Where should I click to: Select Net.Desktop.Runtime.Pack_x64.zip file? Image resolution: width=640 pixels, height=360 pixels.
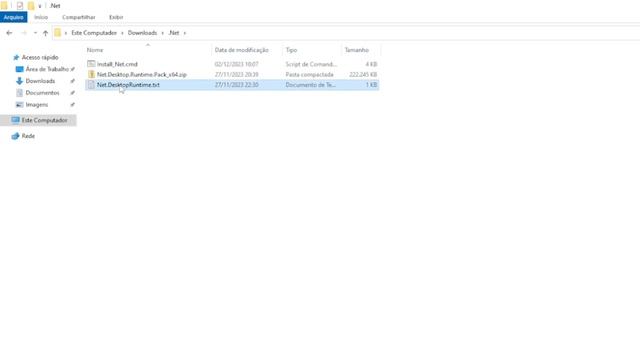pos(142,75)
